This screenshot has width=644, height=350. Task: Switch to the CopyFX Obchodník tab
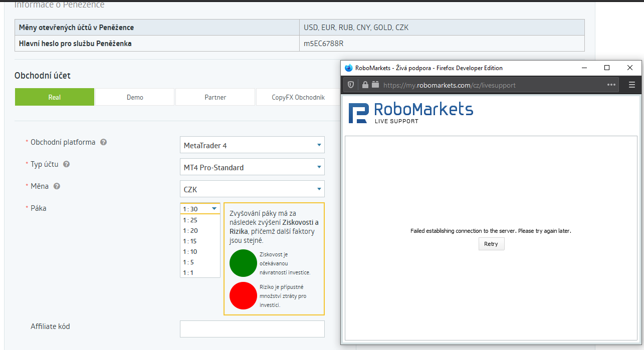(x=298, y=97)
